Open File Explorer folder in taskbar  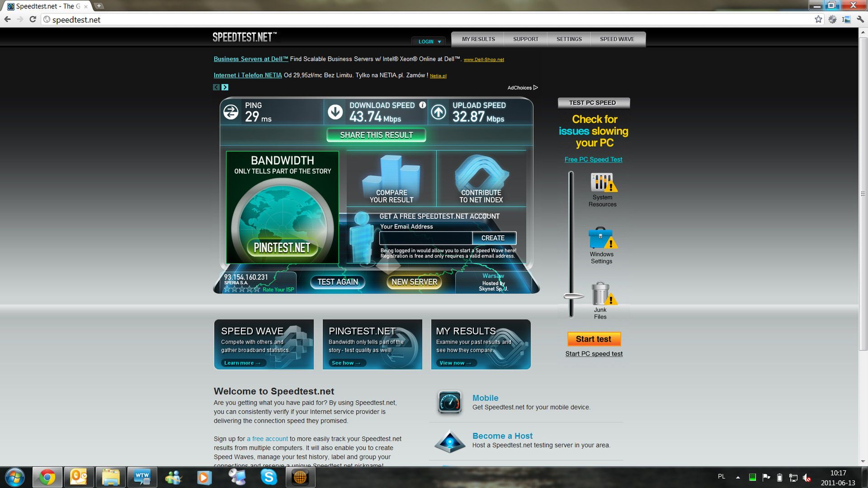[110, 477]
